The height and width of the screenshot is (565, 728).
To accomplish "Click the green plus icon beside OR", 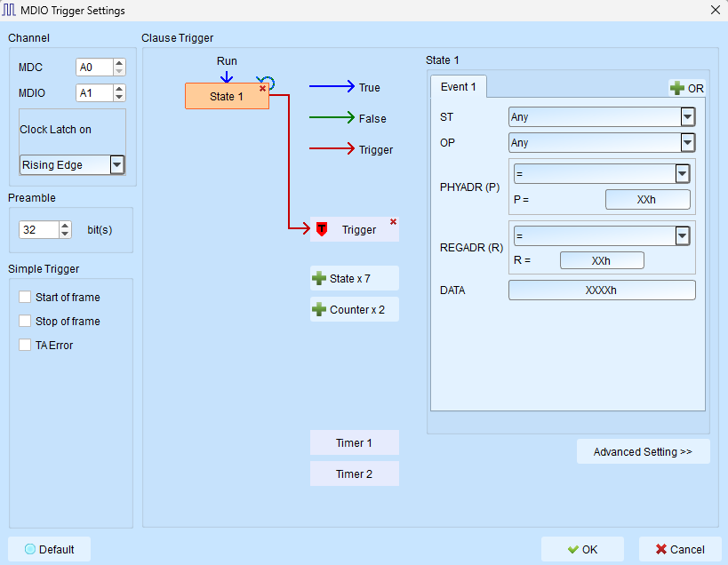I will pyautogui.click(x=677, y=88).
